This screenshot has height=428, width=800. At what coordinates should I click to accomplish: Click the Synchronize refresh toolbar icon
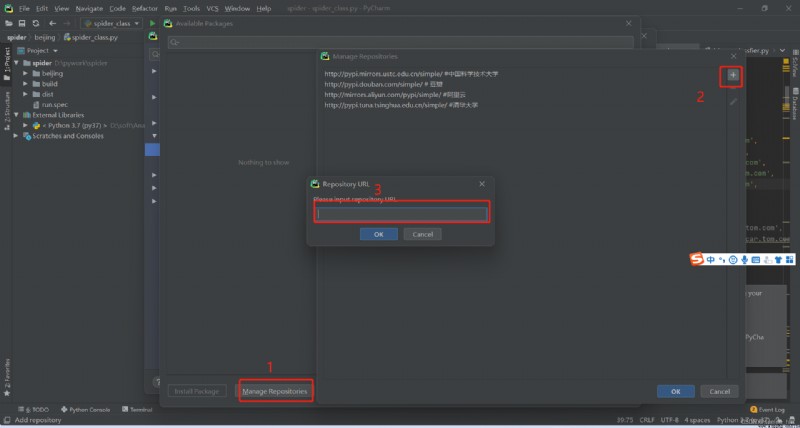(36, 23)
